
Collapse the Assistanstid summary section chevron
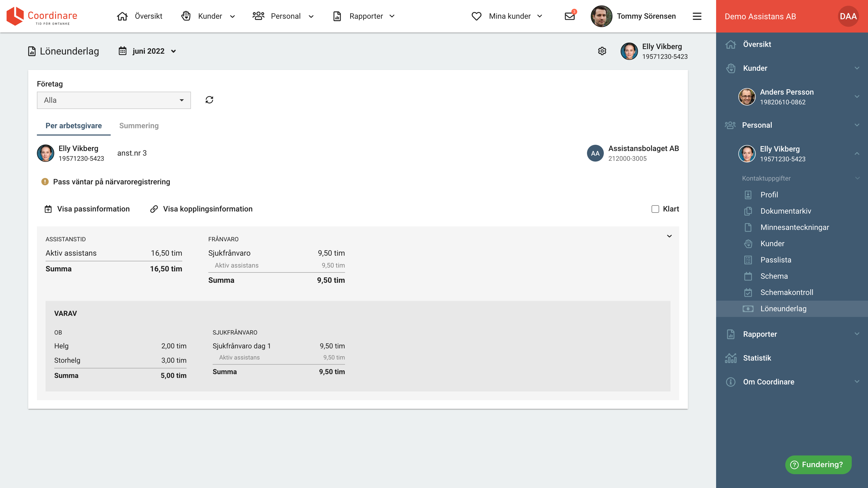pyautogui.click(x=669, y=236)
